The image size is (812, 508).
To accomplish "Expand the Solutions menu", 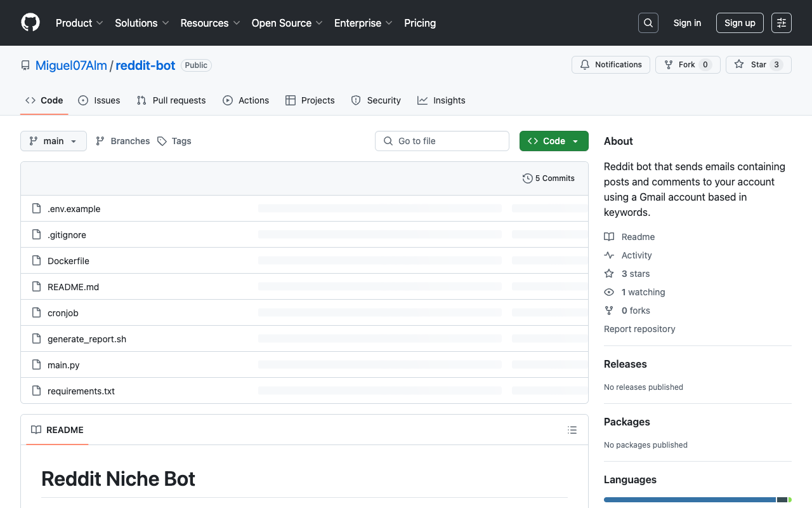I will click(142, 23).
